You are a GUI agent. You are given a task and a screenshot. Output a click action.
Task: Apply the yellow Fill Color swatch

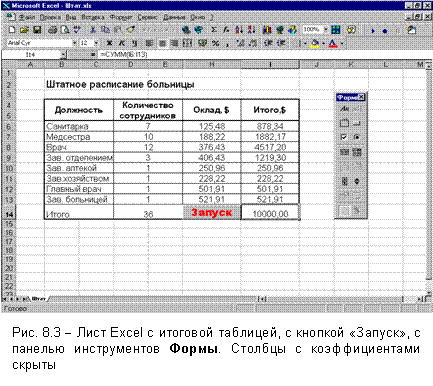tap(315, 43)
